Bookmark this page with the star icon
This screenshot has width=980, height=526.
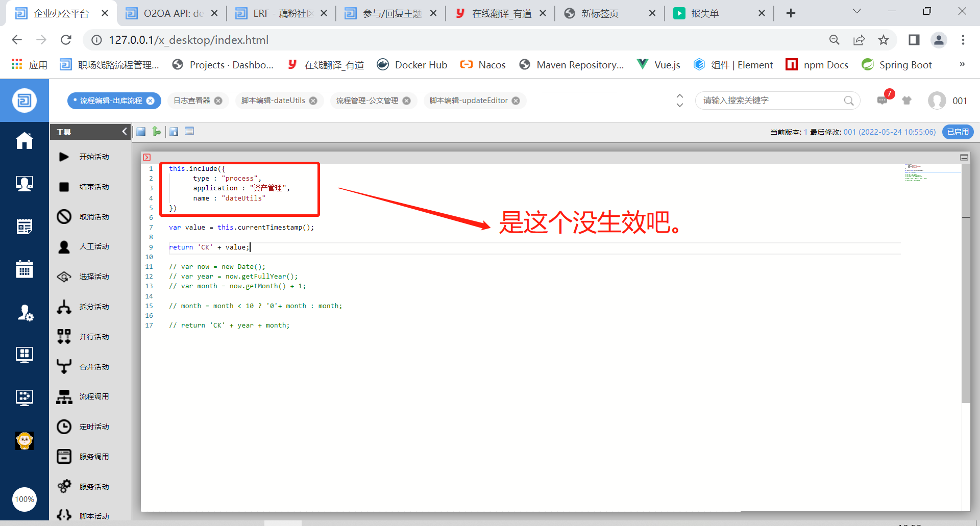click(884, 40)
